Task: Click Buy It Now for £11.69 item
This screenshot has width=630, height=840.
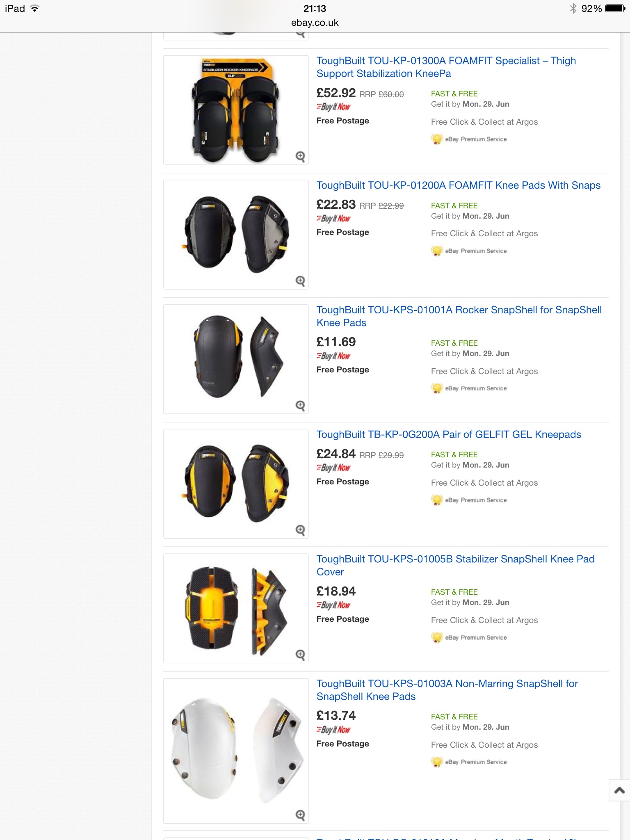Action: [x=333, y=356]
